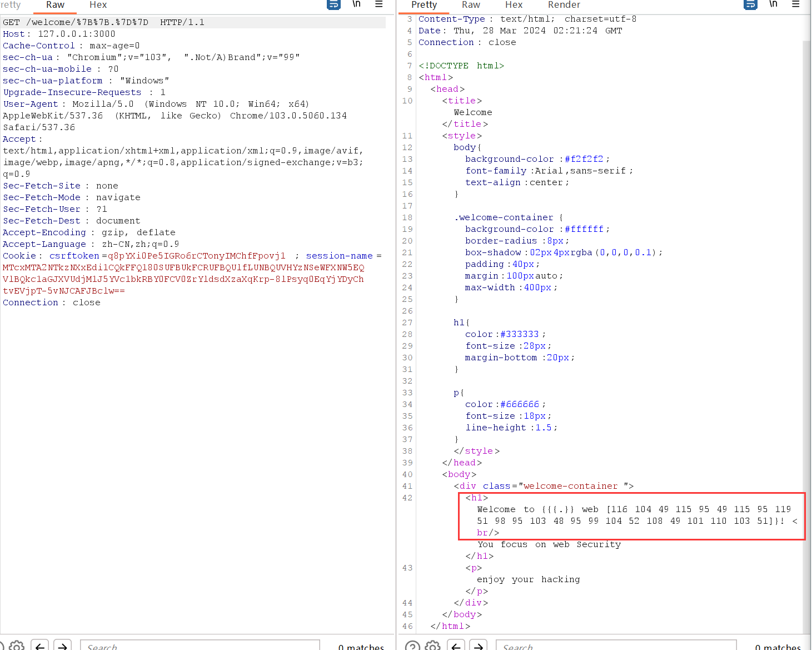Toggle show non-printable chars (\n) in response panel
This screenshot has height=650, width=812.
click(774, 4)
